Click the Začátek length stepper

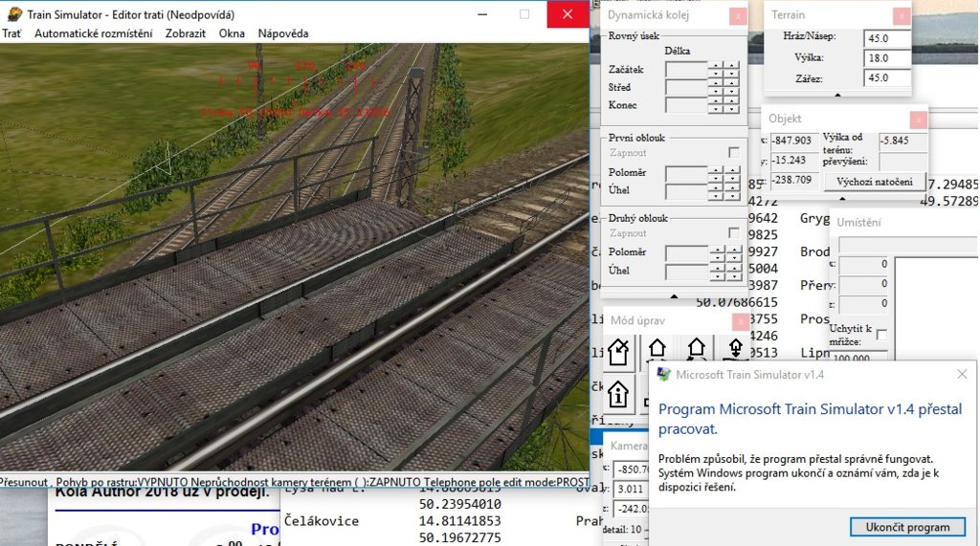pos(724,70)
